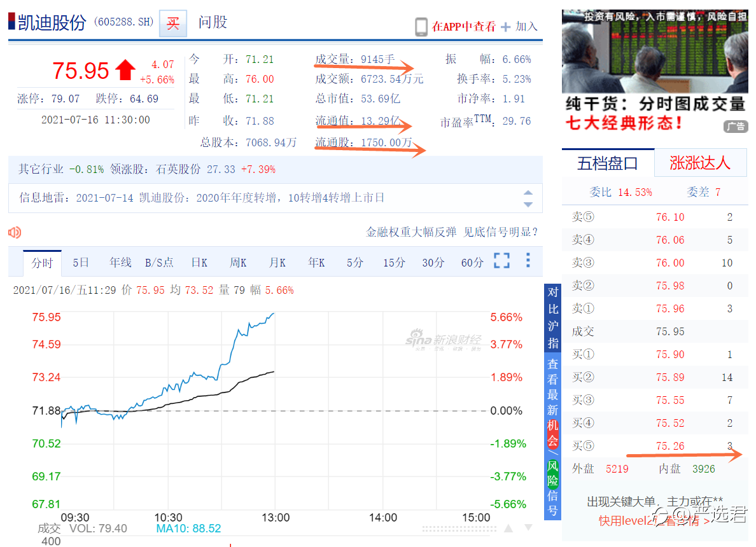Click the current price 75.95
Viewport: 756px width, 547px height.
[x=81, y=71]
